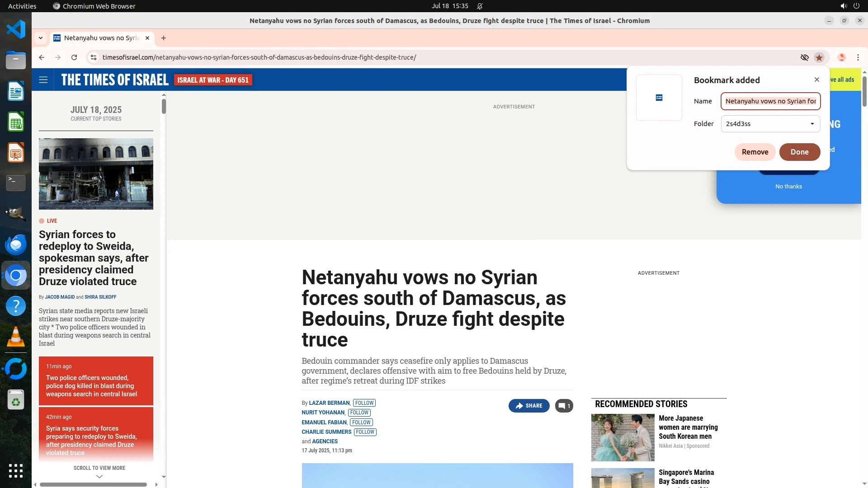The height and width of the screenshot is (488, 868).
Task: Open the comments bubble icon with count
Action: tap(564, 406)
